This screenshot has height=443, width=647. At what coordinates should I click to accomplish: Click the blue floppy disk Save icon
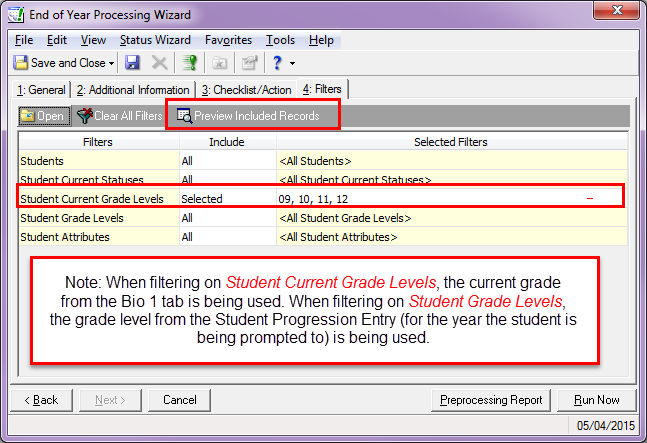point(132,63)
